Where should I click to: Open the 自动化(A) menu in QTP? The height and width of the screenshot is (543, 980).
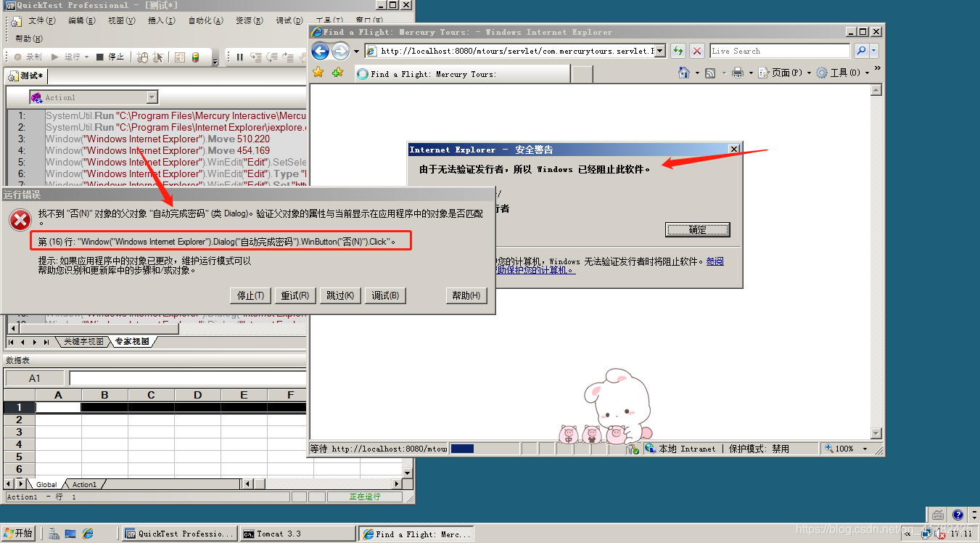click(205, 20)
